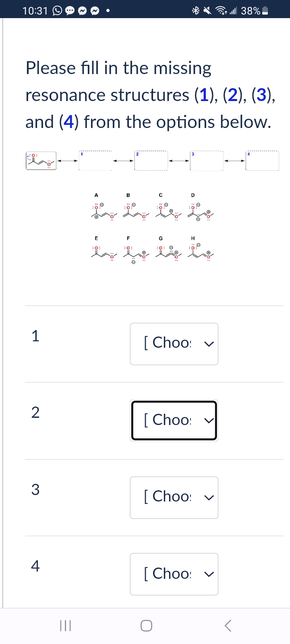Tap the Wi-Fi status icon
Viewport: 290px width, 644px height.
pyautogui.click(x=220, y=10)
